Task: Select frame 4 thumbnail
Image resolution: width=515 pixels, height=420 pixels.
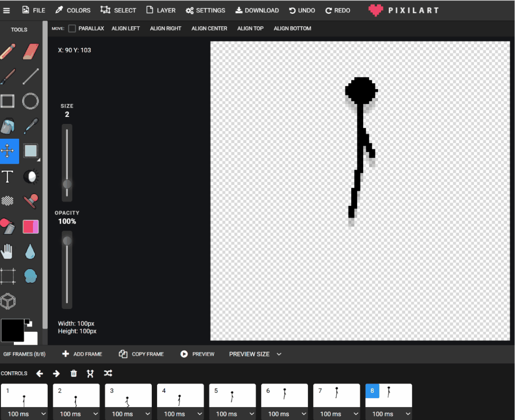Action: [180, 395]
